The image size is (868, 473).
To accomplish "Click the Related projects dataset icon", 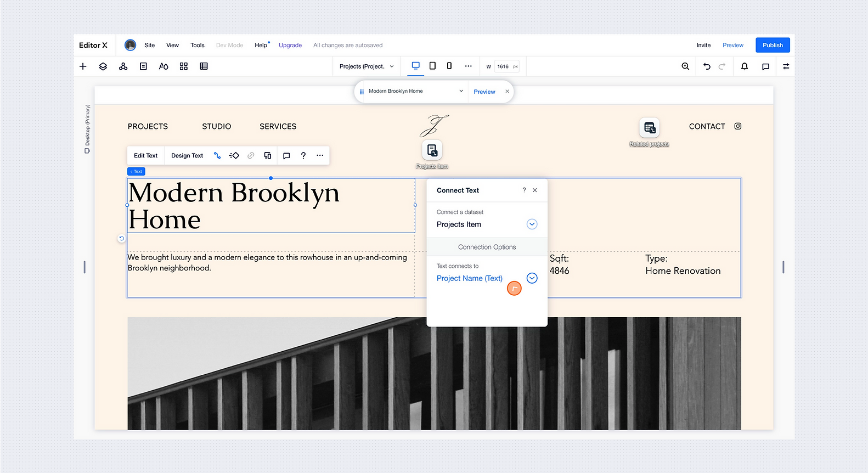I will (649, 128).
